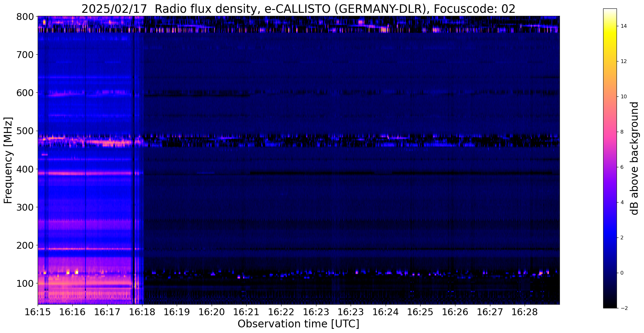Image resolution: width=644 pixels, height=333 pixels.
Task: Click the black bottom end of the colorbar
Action: [x=610, y=305]
